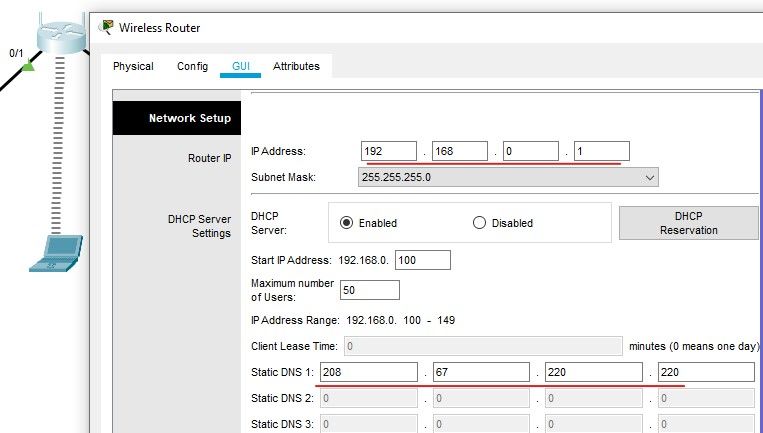Click IP Address third octet field 0
The height and width of the screenshot is (433, 763).
tap(531, 151)
